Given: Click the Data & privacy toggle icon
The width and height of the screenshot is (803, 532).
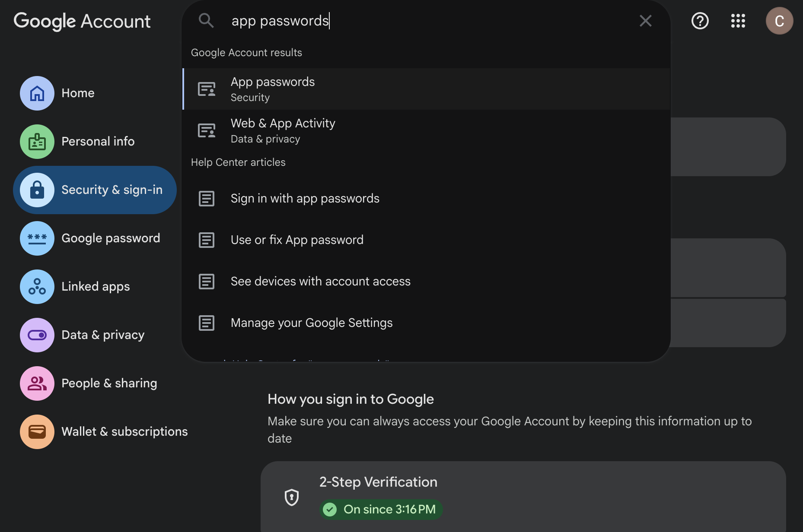Looking at the screenshot, I should pos(37,335).
